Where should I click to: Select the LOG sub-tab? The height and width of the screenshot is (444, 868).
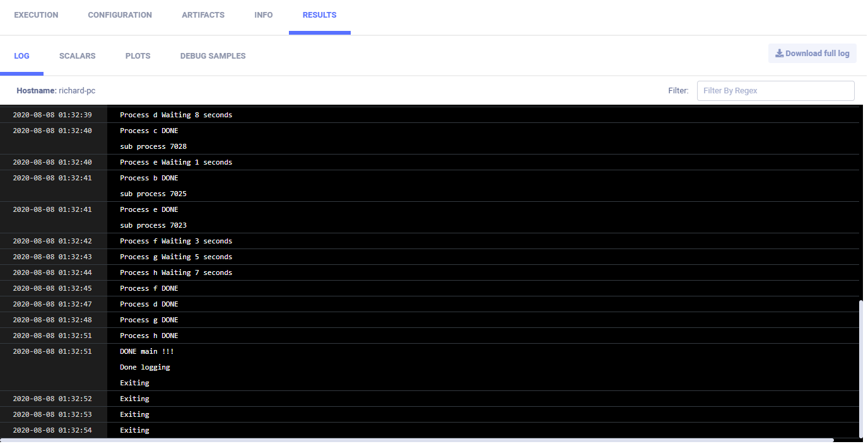pos(21,56)
